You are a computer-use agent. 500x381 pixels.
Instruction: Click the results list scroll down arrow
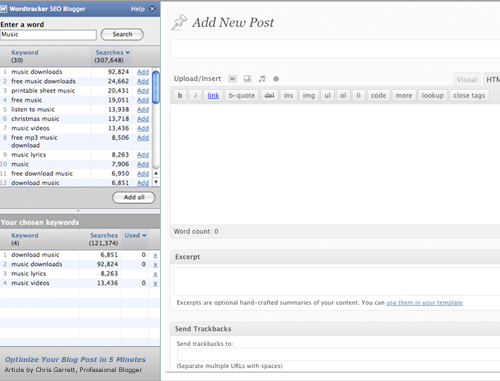156,182
